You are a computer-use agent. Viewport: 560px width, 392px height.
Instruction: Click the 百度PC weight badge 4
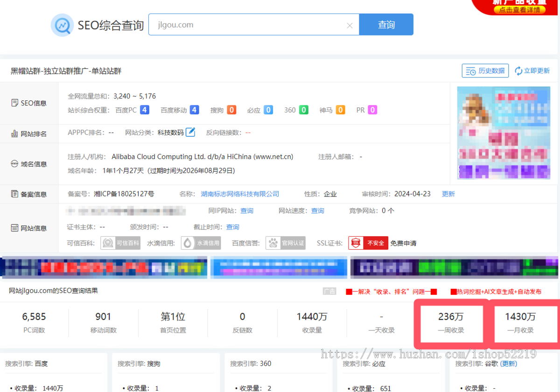145,110
